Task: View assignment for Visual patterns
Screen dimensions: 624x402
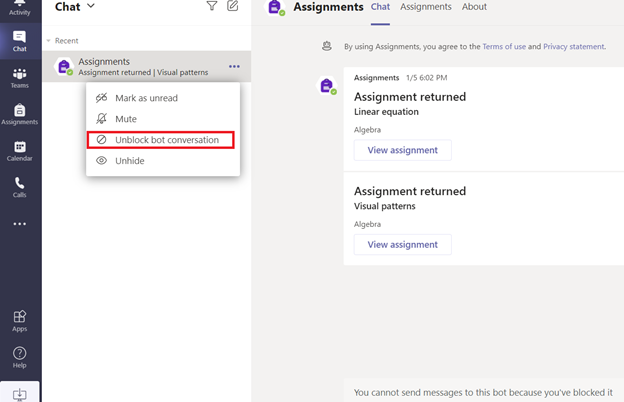Action: click(403, 244)
